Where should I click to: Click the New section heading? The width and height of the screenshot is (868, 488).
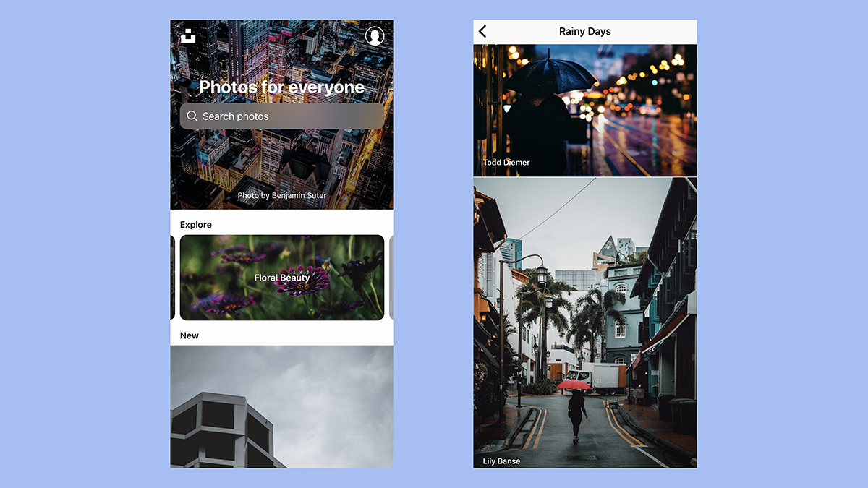[x=190, y=335]
